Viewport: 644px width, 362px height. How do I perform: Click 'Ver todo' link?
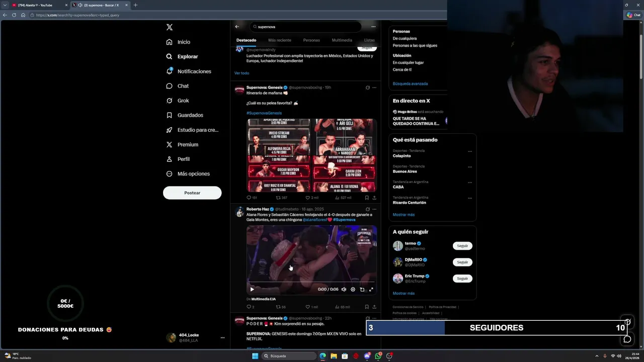(242, 73)
